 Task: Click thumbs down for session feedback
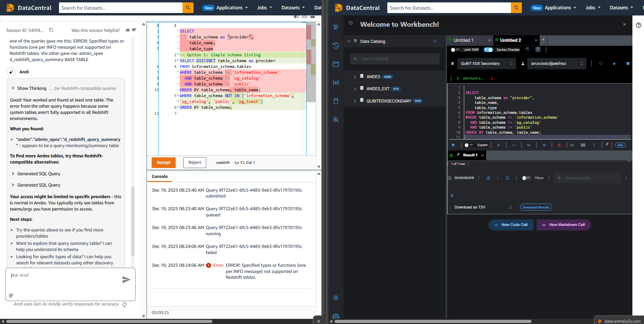pyautogui.click(x=134, y=30)
